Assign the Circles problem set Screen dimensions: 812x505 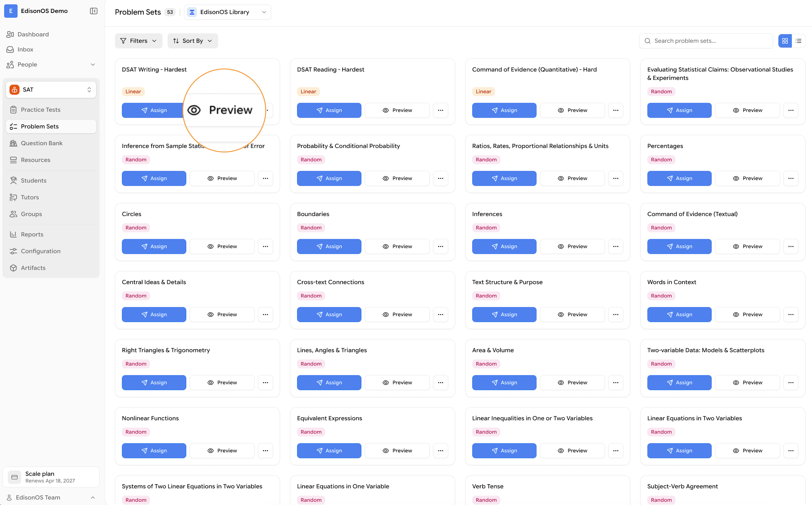tap(154, 246)
